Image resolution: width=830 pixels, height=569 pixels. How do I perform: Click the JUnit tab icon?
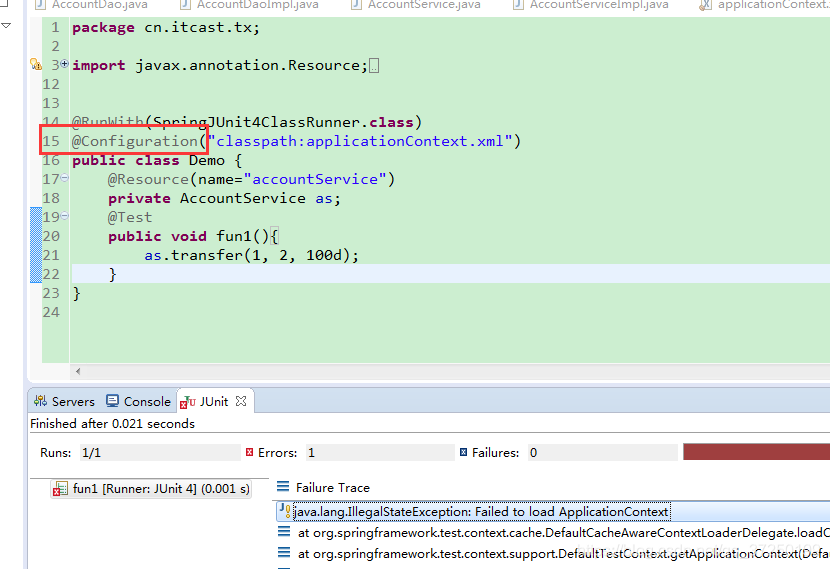187,402
